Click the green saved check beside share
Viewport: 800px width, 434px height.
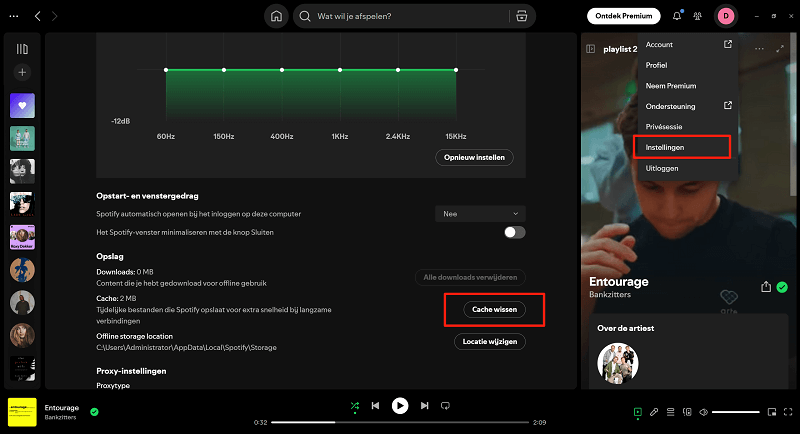click(782, 287)
